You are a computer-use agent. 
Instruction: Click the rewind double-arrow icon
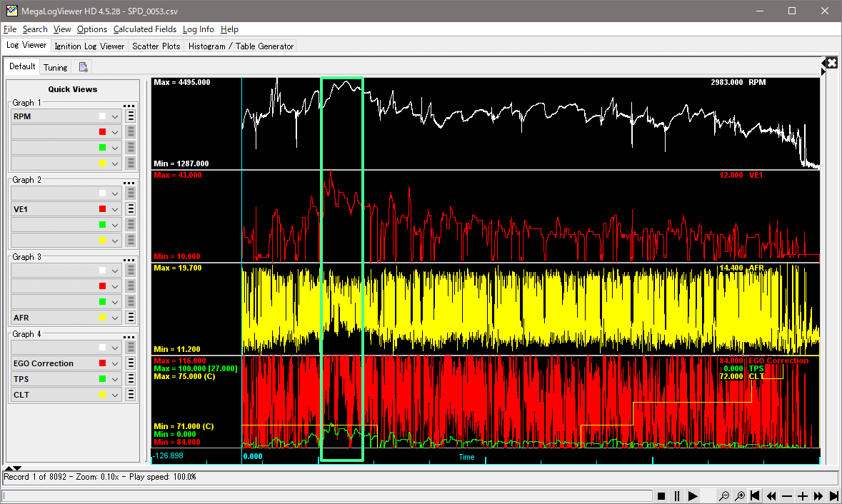(x=771, y=495)
